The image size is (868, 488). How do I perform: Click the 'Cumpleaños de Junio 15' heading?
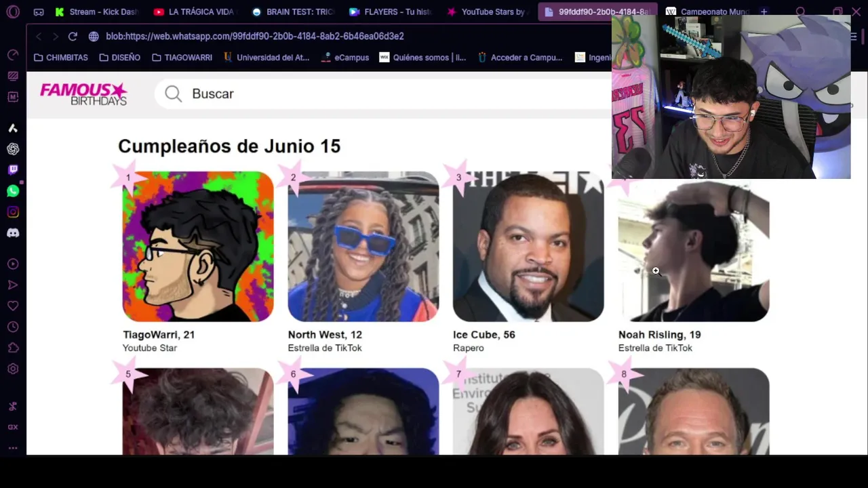(x=229, y=146)
